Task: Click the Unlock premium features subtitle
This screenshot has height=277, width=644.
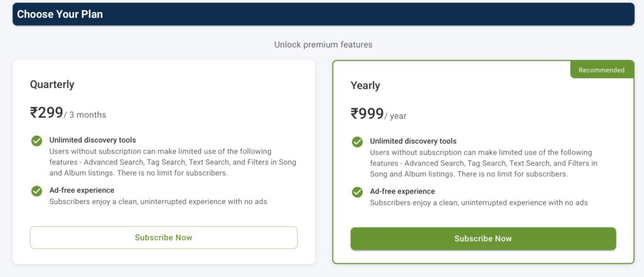Action: pyautogui.click(x=323, y=45)
